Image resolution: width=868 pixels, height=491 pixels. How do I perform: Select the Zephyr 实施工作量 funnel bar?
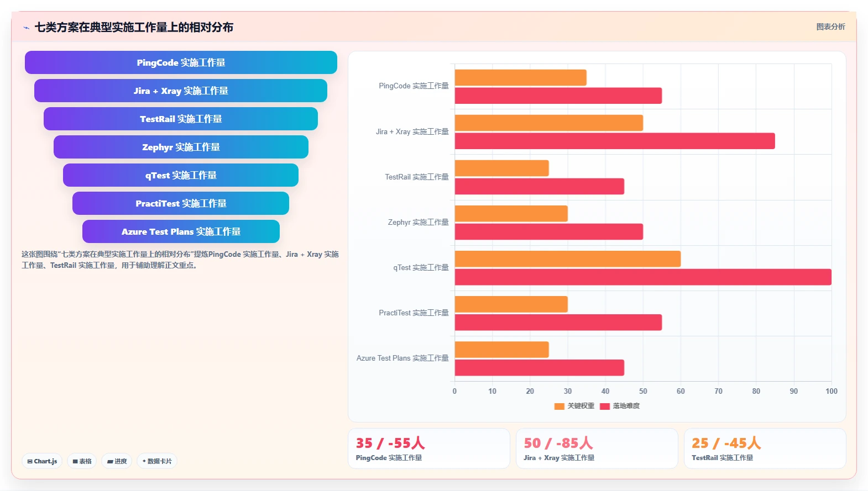(x=181, y=147)
